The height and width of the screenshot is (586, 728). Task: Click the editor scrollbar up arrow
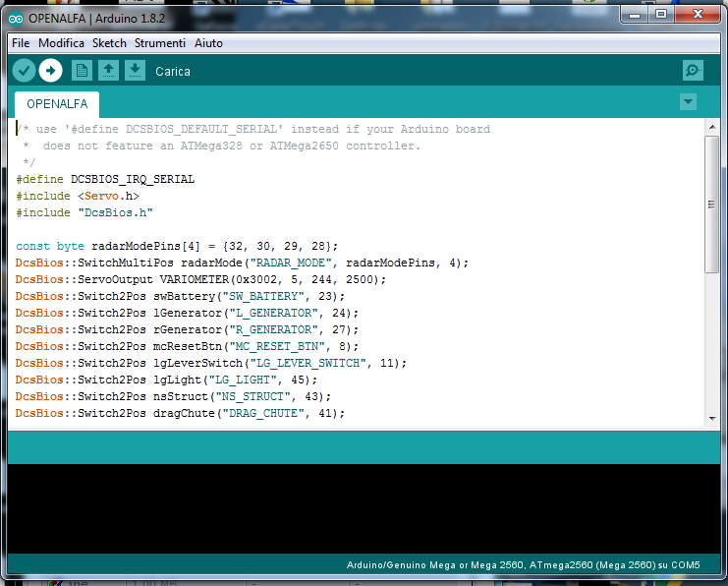click(712, 127)
